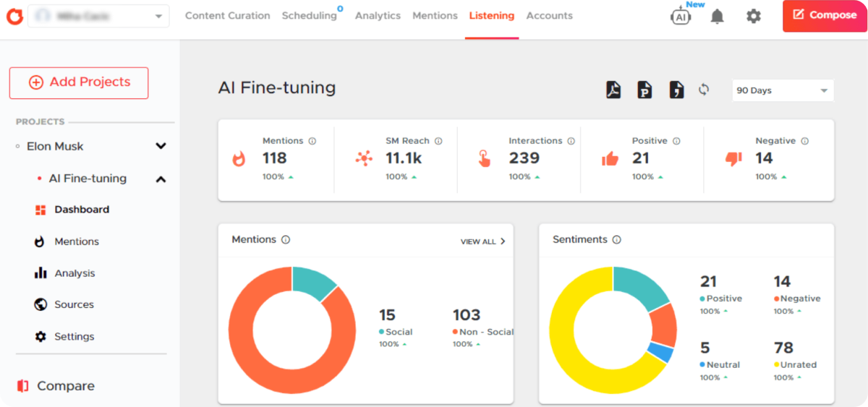Open the Analytics tab
868x407 pixels.
coord(378,15)
